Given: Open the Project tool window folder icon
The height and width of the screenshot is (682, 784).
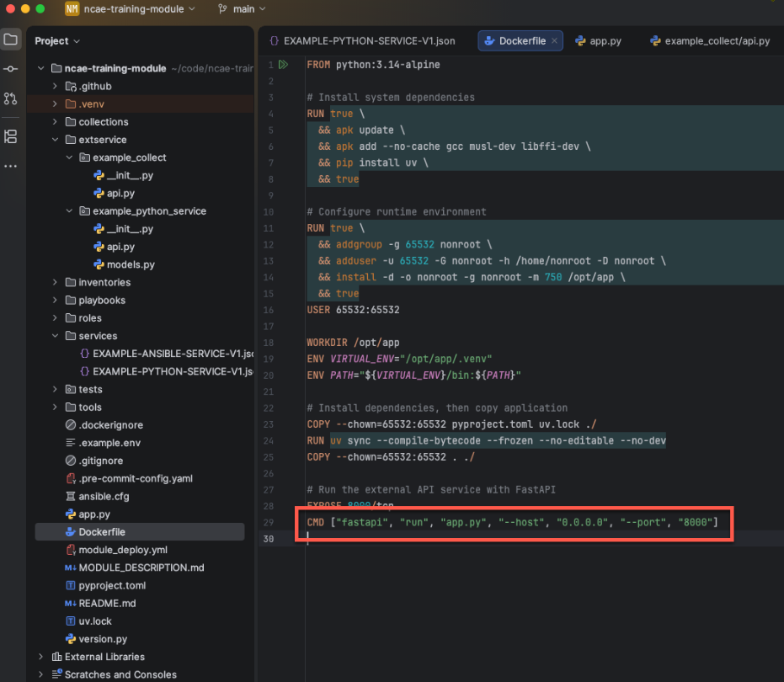Looking at the screenshot, I should tap(10, 39).
